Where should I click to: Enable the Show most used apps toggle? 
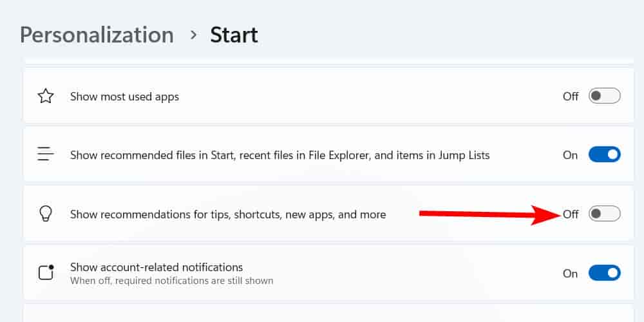(604, 96)
